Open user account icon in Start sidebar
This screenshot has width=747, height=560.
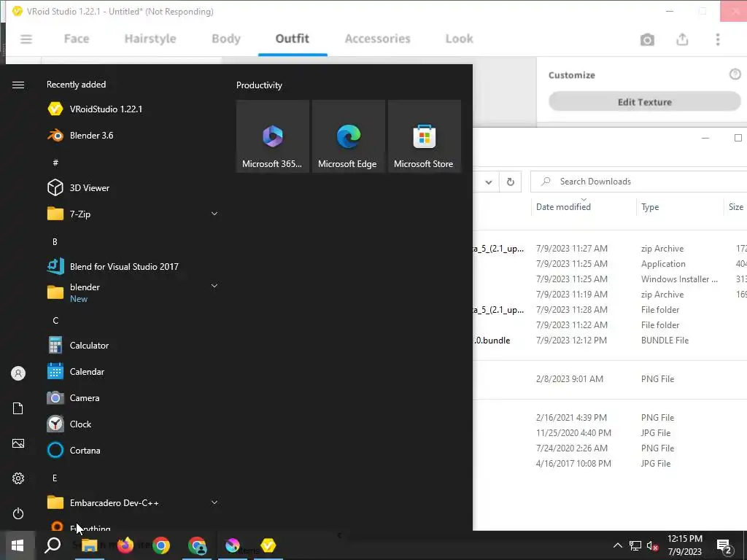point(18,373)
